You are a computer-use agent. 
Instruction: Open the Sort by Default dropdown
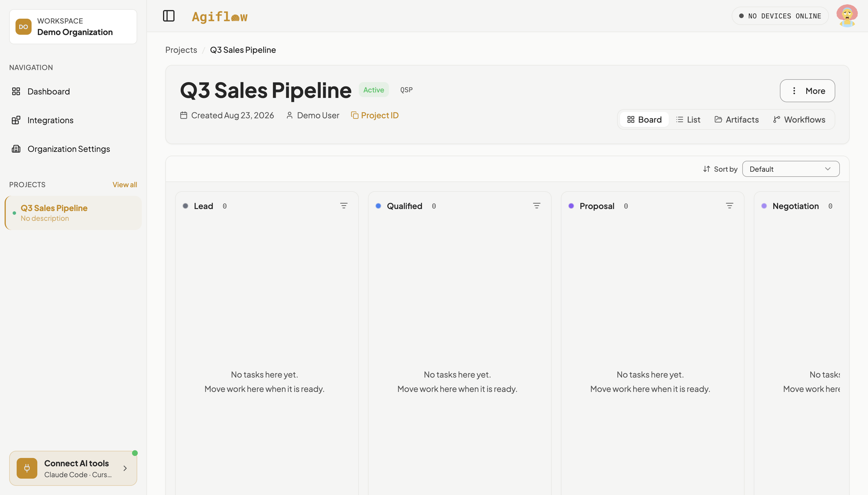[x=790, y=169]
